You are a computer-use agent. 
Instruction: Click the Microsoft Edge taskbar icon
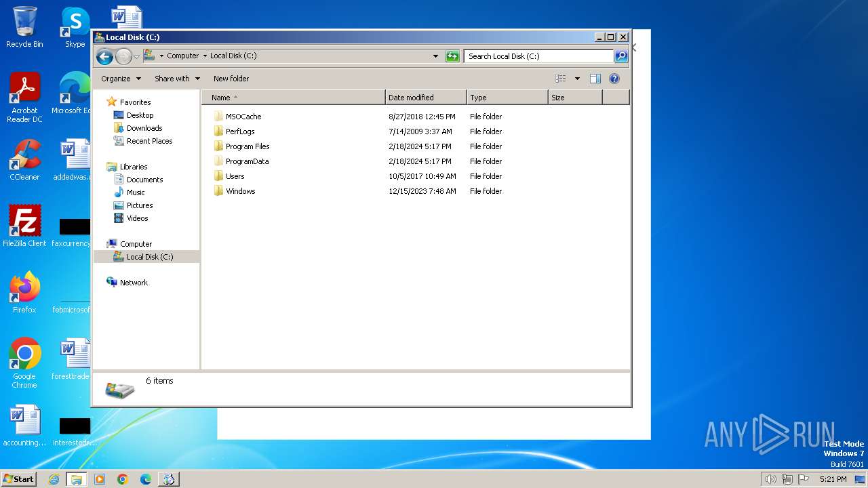pyautogui.click(x=146, y=479)
